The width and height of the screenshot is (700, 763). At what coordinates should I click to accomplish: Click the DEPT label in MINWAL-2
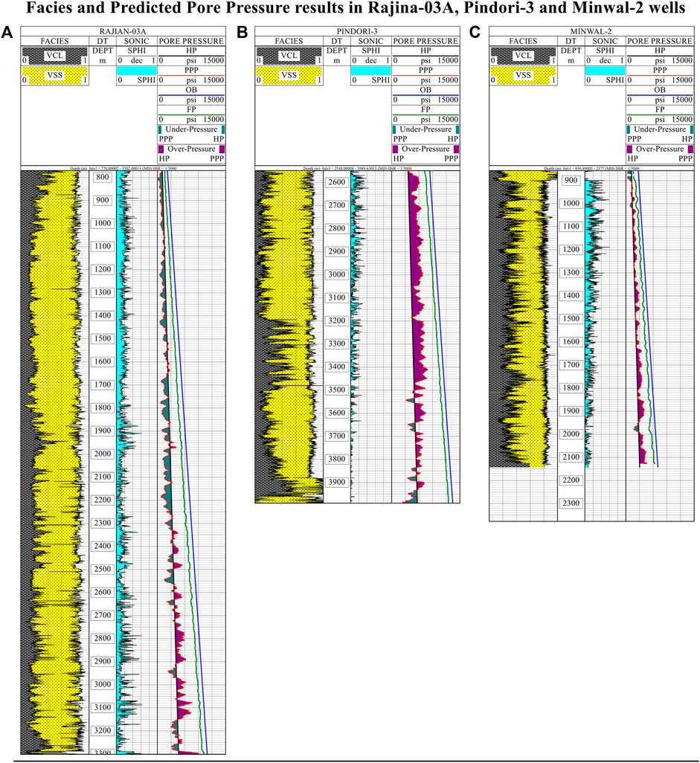[x=571, y=51]
